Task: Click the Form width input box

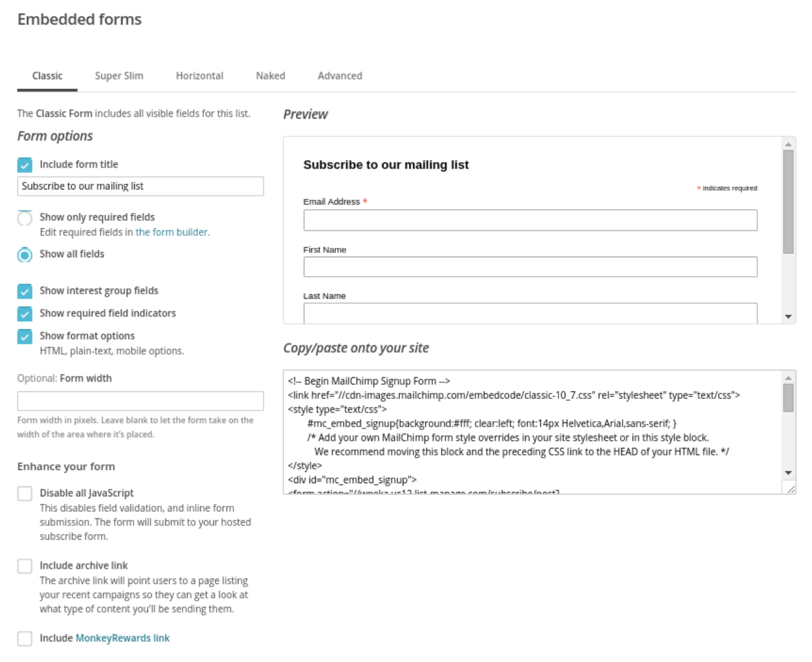Action: (140, 400)
